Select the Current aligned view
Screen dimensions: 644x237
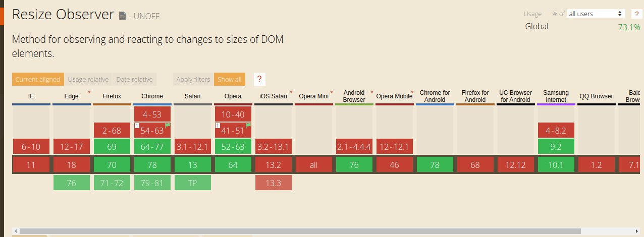coord(38,79)
